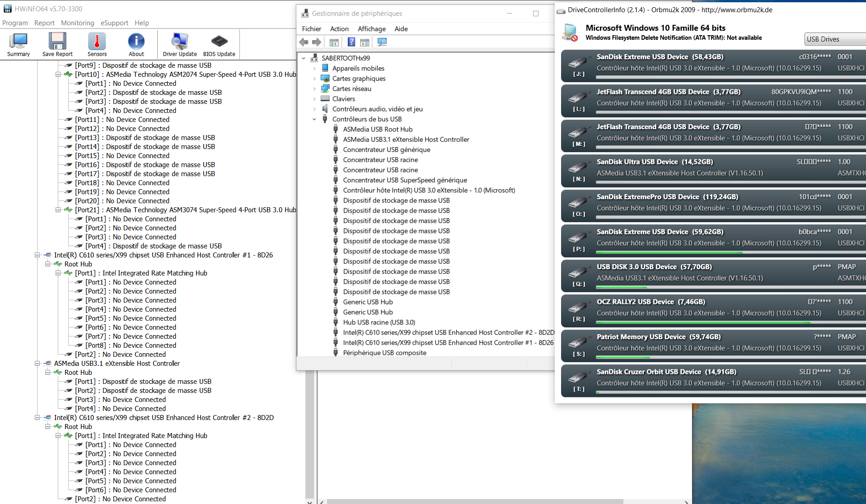Select SanDisk Extreme 59,62GB device entry
866x504 pixels.
click(713, 241)
